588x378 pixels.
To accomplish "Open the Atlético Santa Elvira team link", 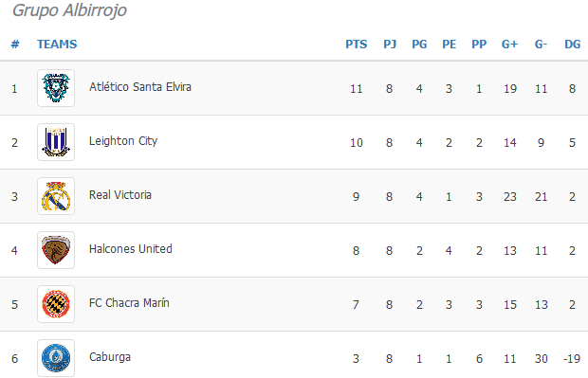I will click(x=140, y=87).
